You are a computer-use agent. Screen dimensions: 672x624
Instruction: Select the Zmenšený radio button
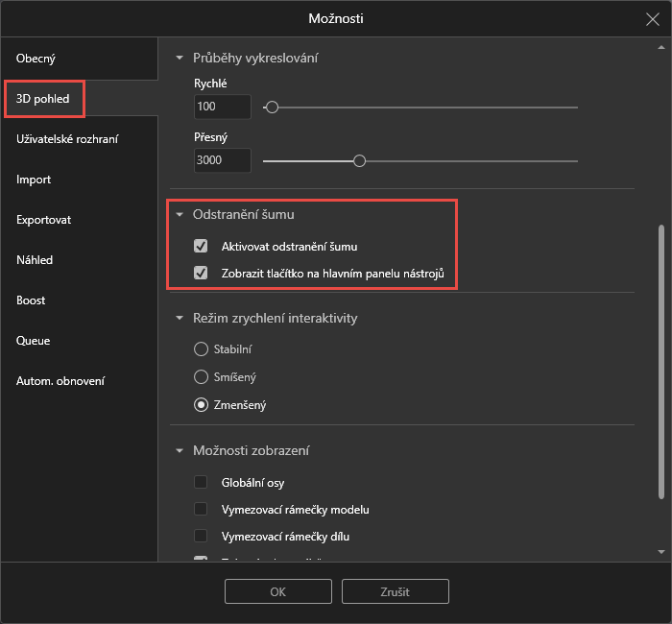[x=201, y=405]
